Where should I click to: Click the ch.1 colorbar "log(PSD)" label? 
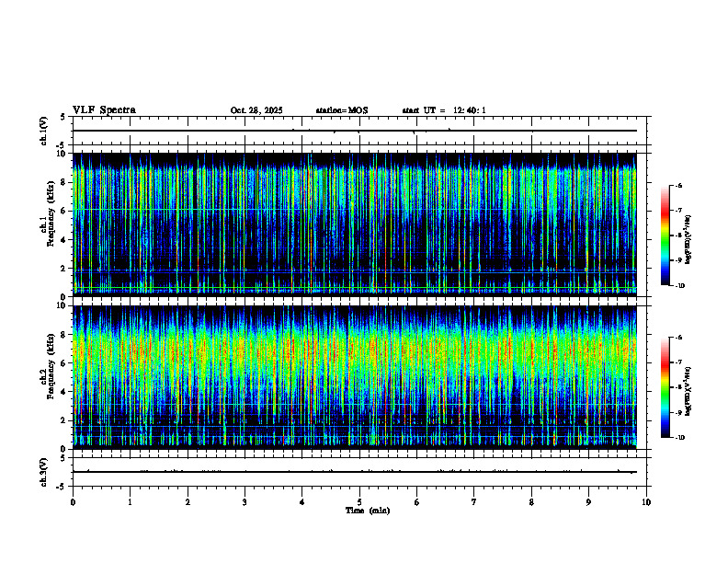pyautogui.click(x=688, y=239)
